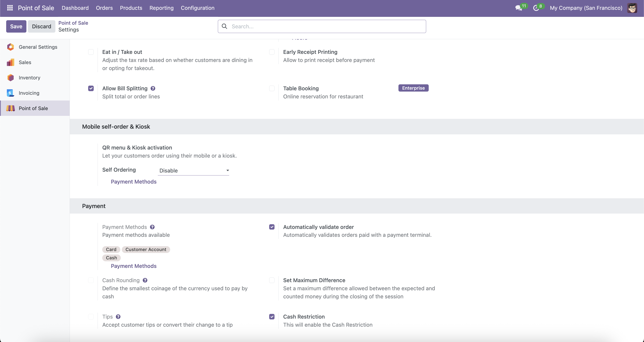Open the apps grid menu icon
Image resolution: width=644 pixels, height=342 pixels.
pyautogui.click(x=10, y=8)
